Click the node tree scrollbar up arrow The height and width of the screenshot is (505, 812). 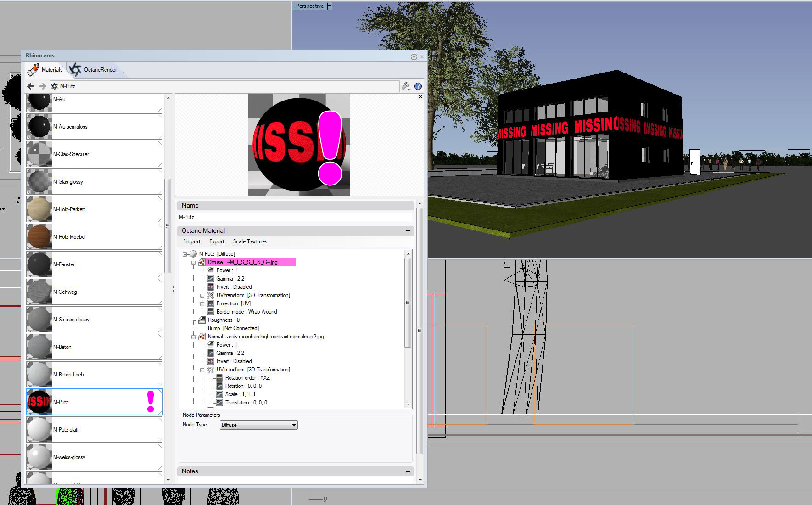[408, 254]
